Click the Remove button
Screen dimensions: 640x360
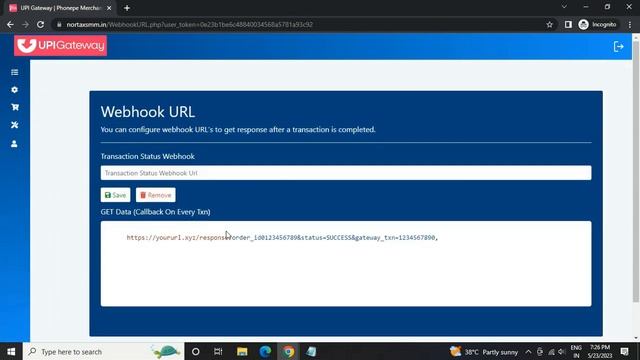point(156,195)
